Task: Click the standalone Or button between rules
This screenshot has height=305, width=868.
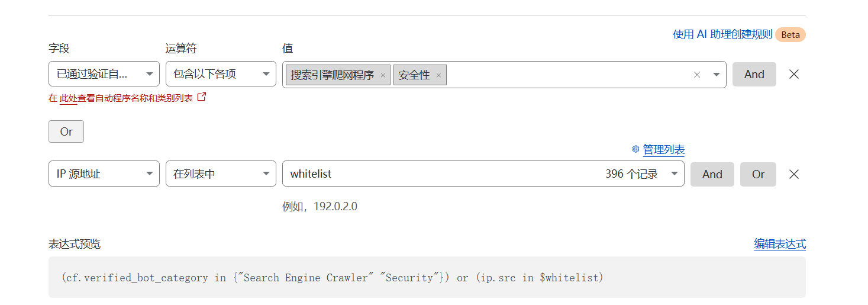Action: pyautogui.click(x=66, y=131)
